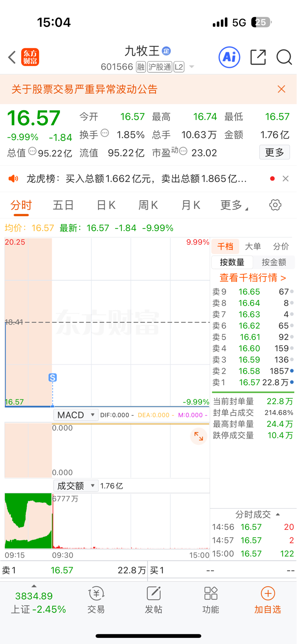The height and width of the screenshot is (644, 297).
Task: Expand the chart to fullscreen icon
Action: (x=199, y=436)
